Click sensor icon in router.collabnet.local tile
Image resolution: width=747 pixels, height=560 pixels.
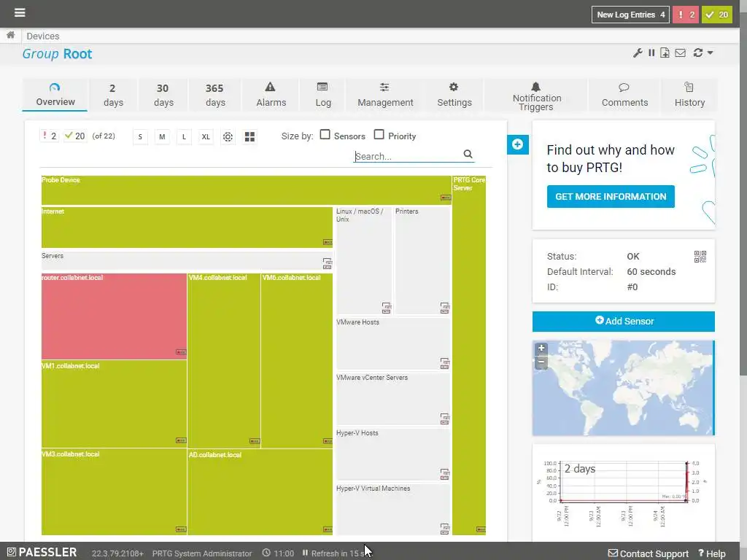pos(181,352)
